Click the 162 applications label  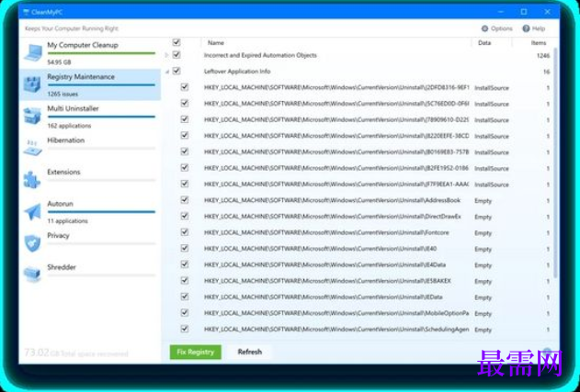pyautogui.click(x=69, y=126)
